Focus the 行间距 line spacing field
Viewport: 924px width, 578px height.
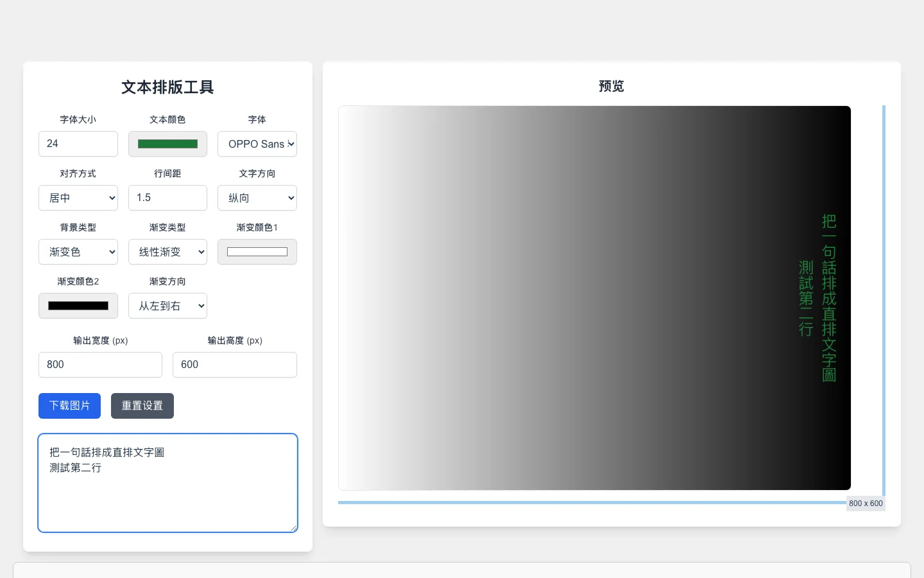coord(167,198)
